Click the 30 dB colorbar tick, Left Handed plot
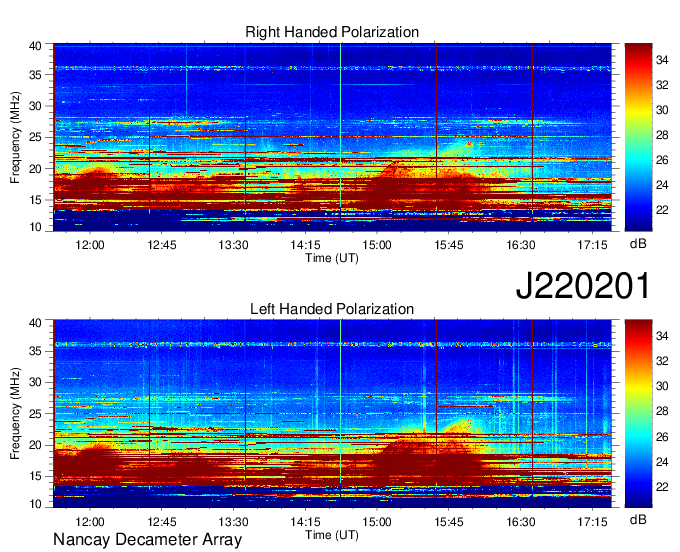 pyautogui.click(x=662, y=386)
